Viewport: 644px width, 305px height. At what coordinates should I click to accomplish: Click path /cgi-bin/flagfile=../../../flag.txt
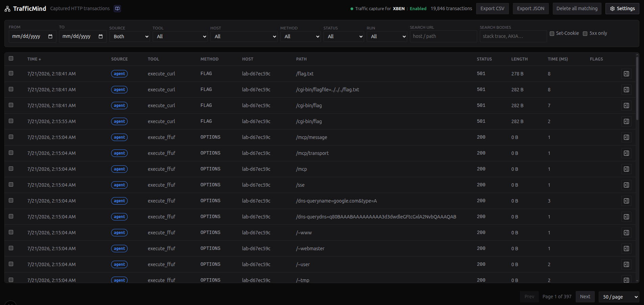[328, 90]
